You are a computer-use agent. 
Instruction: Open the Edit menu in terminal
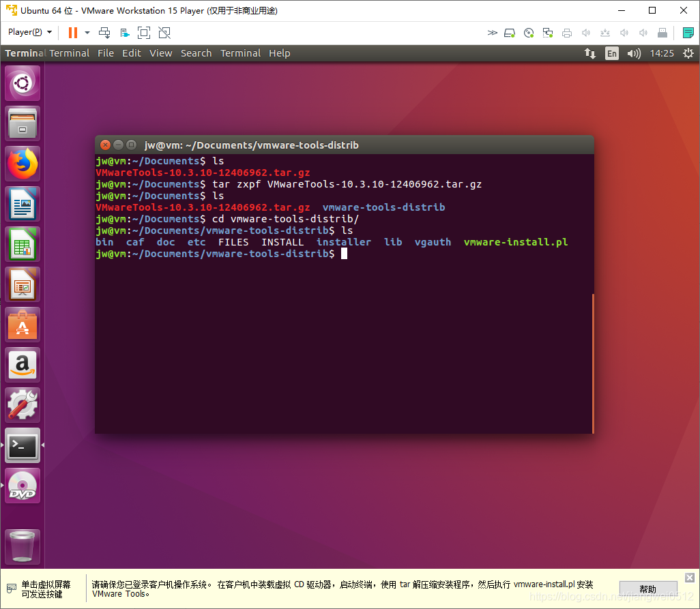[x=132, y=53]
